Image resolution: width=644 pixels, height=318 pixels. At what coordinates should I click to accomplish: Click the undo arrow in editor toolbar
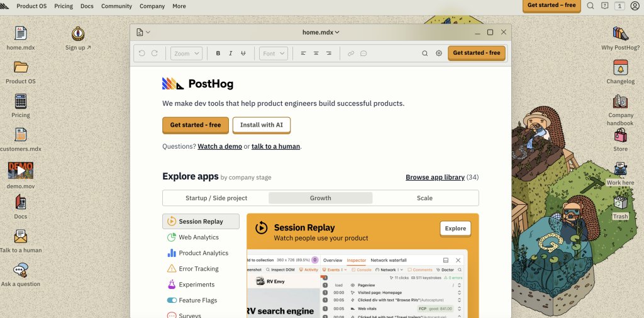coord(142,53)
